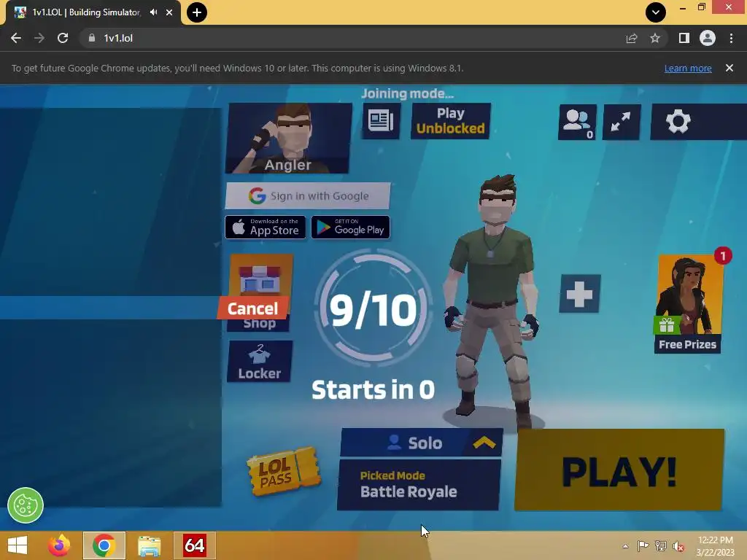Sign in with Google
Viewport: 747px width, 560px height.
pos(308,195)
